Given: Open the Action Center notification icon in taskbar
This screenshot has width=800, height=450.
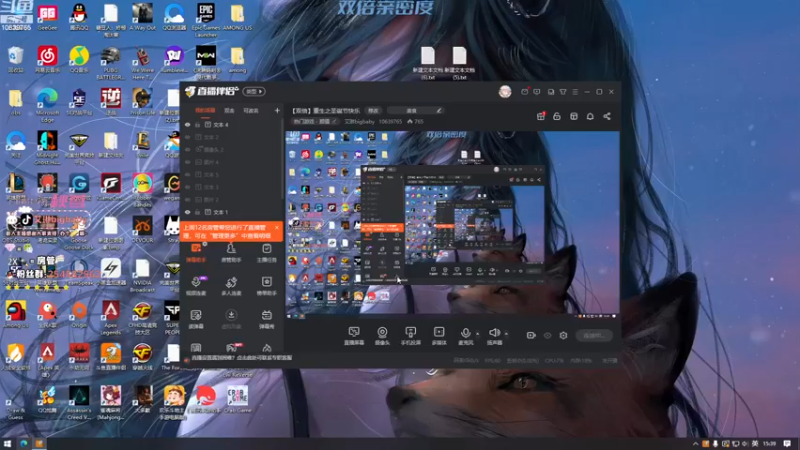Looking at the screenshot, I should pos(787,443).
